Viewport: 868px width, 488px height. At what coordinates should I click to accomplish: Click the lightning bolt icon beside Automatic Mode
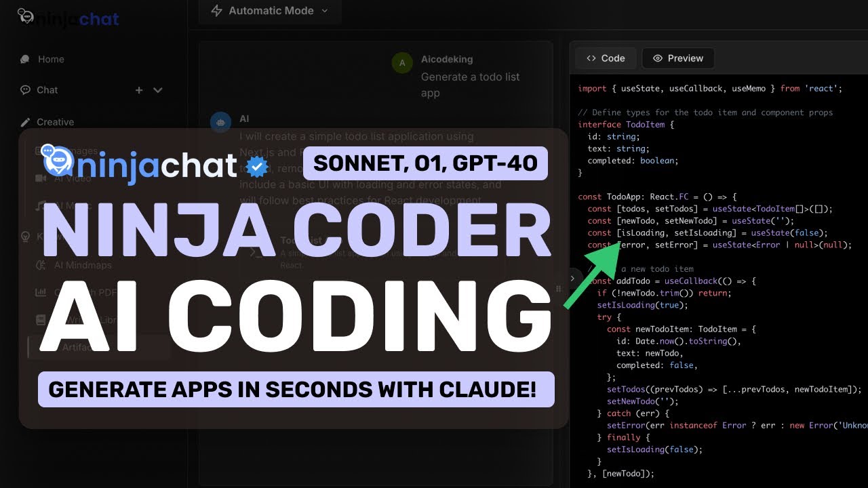pos(216,11)
